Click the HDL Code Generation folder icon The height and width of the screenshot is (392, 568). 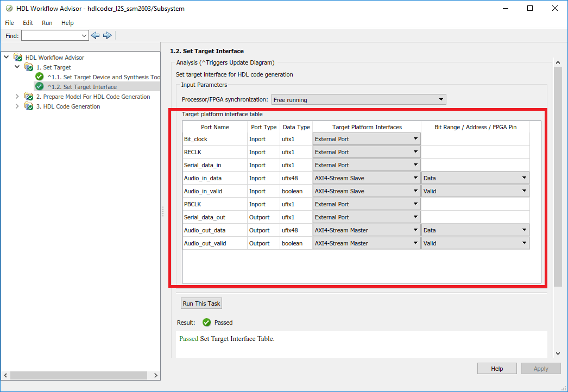pyautogui.click(x=29, y=106)
